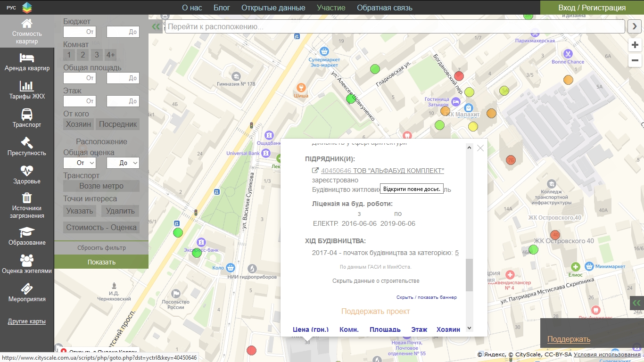Open the Здоровье map layer
Viewport: 644px width, 362px height.
pos(27,175)
